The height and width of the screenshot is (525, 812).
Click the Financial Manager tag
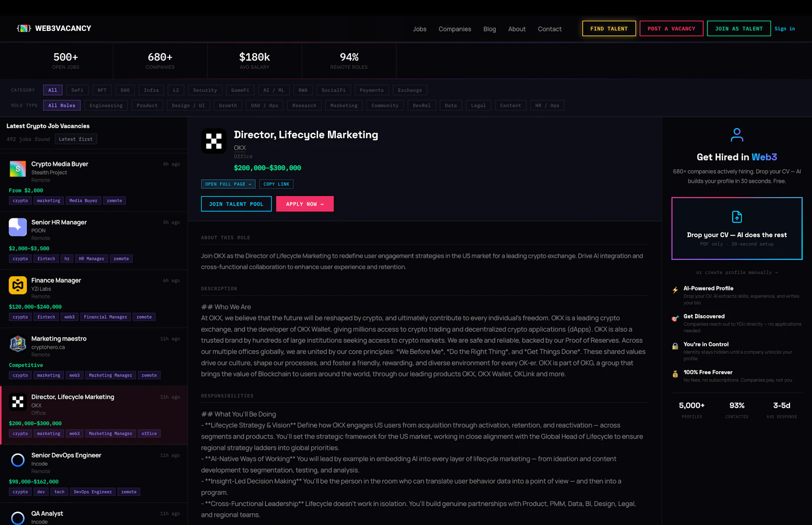(106, 317)
